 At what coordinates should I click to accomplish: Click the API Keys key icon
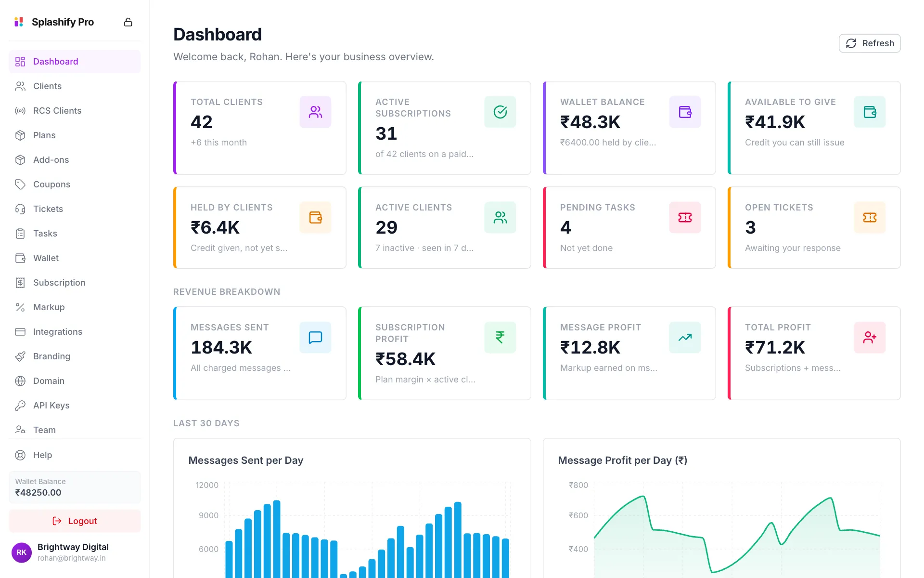tap(20, 406)
